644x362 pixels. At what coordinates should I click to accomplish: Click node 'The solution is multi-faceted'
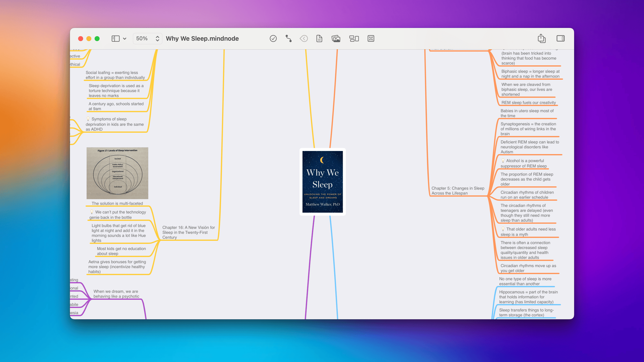[117, 204]
